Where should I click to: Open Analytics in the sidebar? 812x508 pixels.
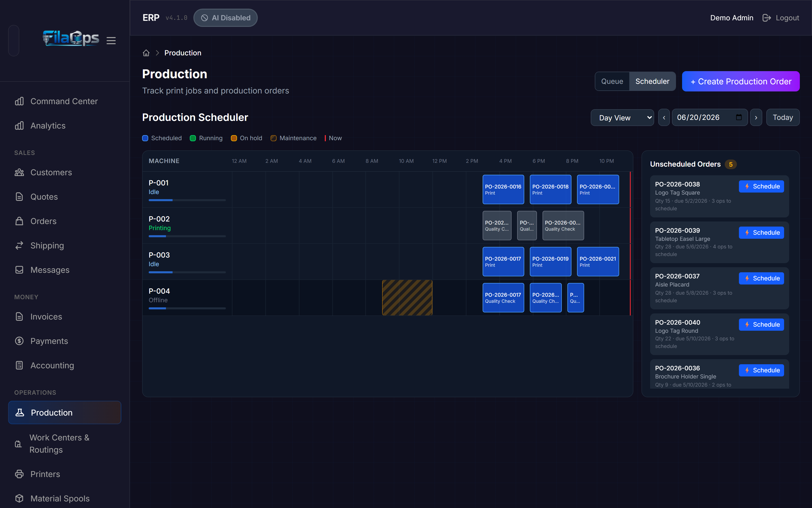(x=65, y=126)
